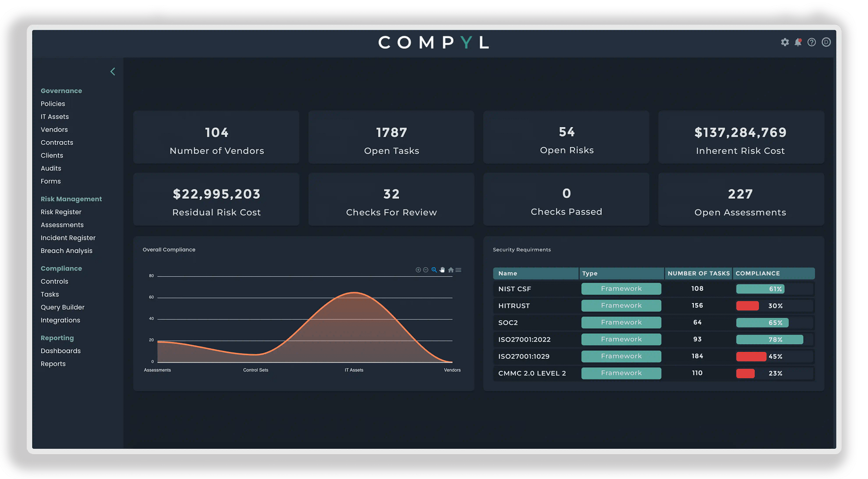Open the user profile 'D' avatar icon
868x479 pixels.
[x=826, y=42]
